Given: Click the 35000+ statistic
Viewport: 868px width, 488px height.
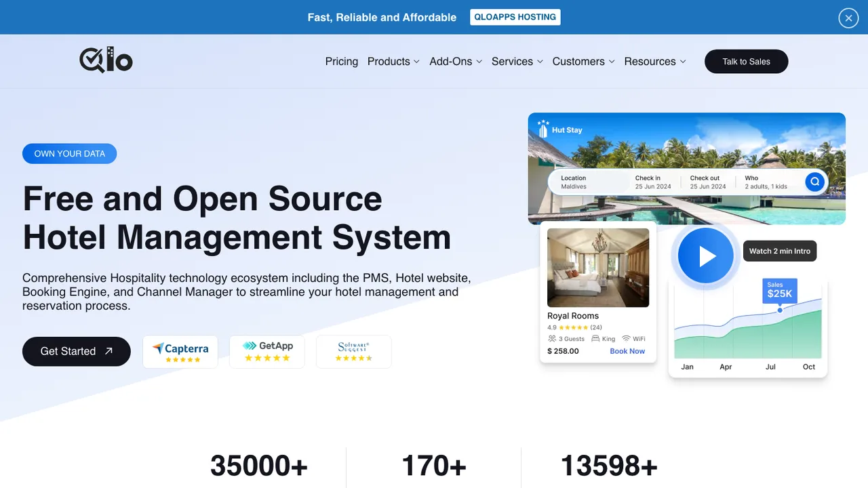Looking at the screenshot, I should (259, 466).
